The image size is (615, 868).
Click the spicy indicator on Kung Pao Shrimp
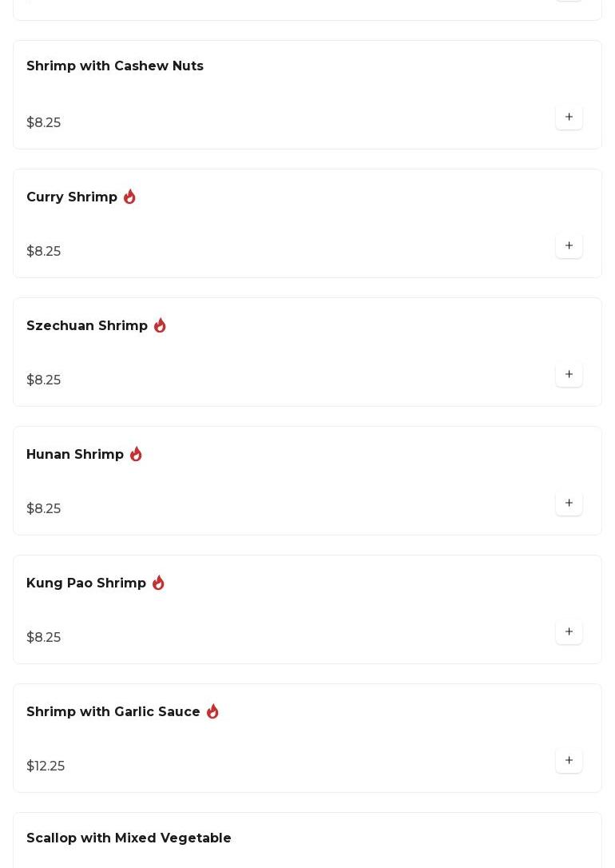coord(158,583)
